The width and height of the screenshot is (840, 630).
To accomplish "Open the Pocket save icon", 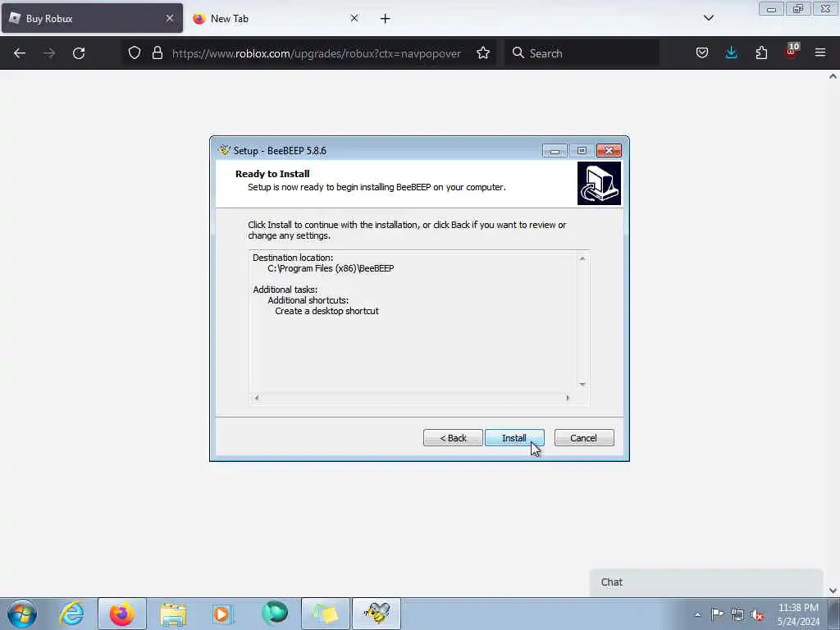I will coord(702,52).
